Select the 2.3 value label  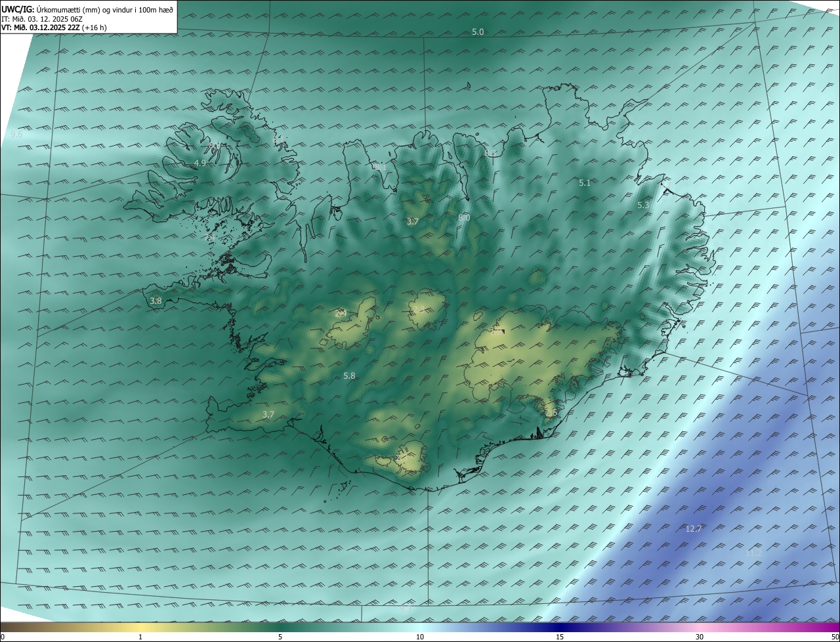[417, 309]
